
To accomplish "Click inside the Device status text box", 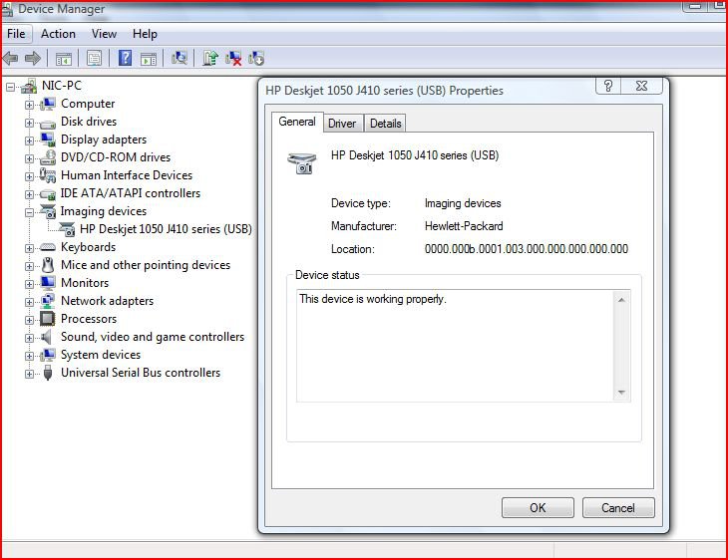I will tap(456, 346).
